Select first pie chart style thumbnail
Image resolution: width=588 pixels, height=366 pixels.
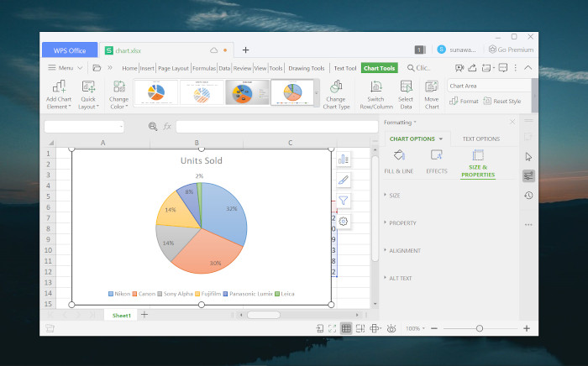pyautogui.click(x=156, y=92)
